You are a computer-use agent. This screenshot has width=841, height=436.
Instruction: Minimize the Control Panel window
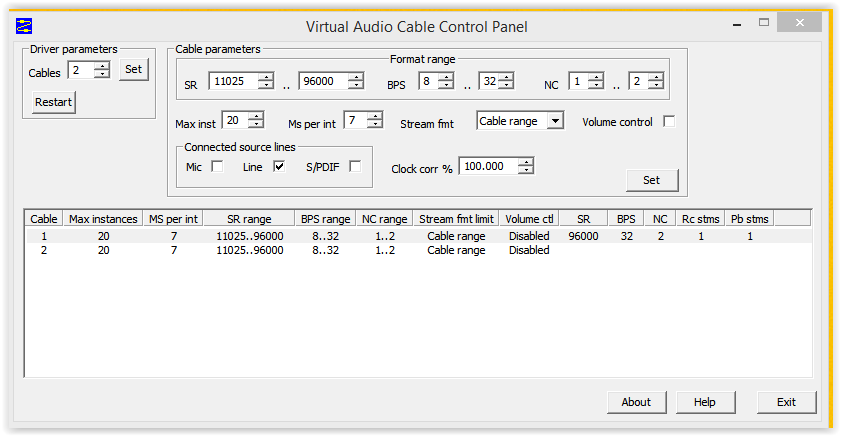tap(737, 23)
